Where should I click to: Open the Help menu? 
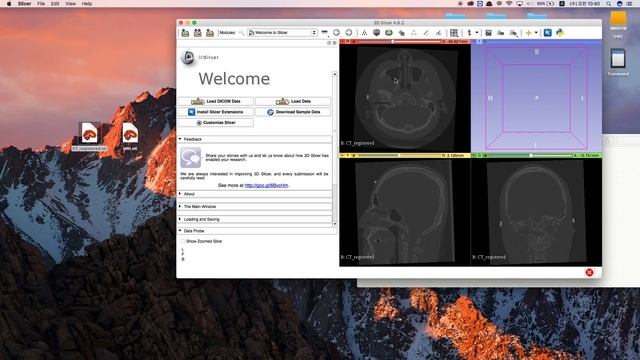click(x=87, y=4)
